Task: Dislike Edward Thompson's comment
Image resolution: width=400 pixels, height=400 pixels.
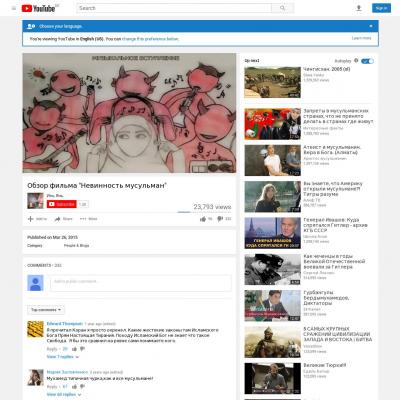Action: point(82,349)
